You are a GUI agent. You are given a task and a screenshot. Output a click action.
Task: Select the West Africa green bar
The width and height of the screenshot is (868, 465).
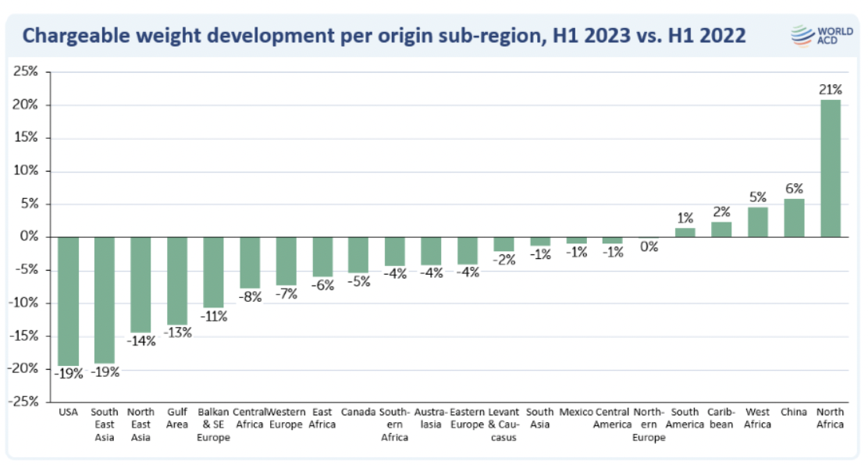pyautogui.click(x=758, y=222)
